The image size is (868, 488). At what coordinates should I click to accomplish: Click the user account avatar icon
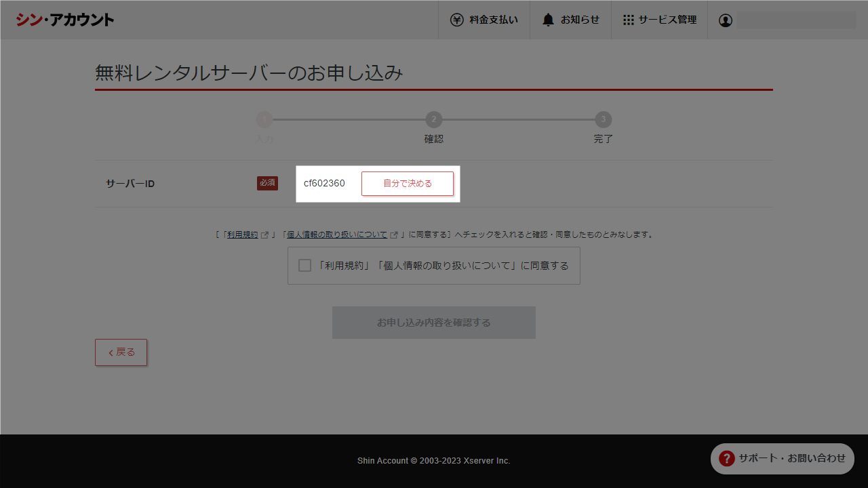(x=726, y=20)
